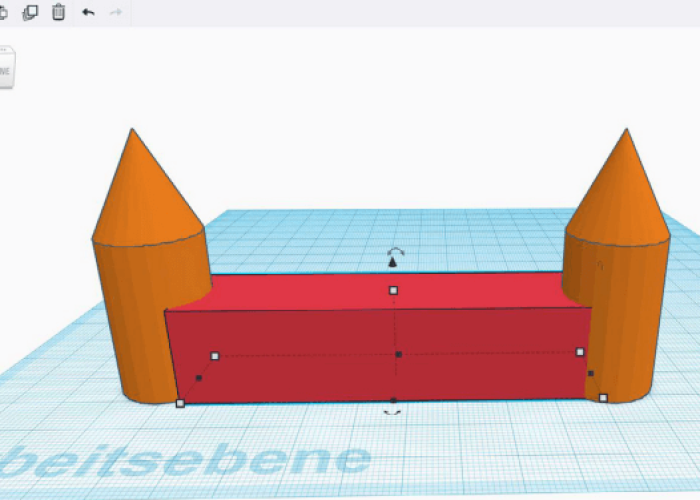
Task: Select the right orange cone roof
Action: 621,196
